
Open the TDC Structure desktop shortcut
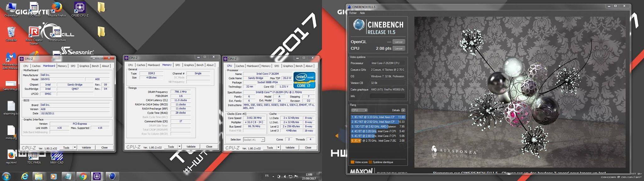pyautogui.click(x=57, y=34)
